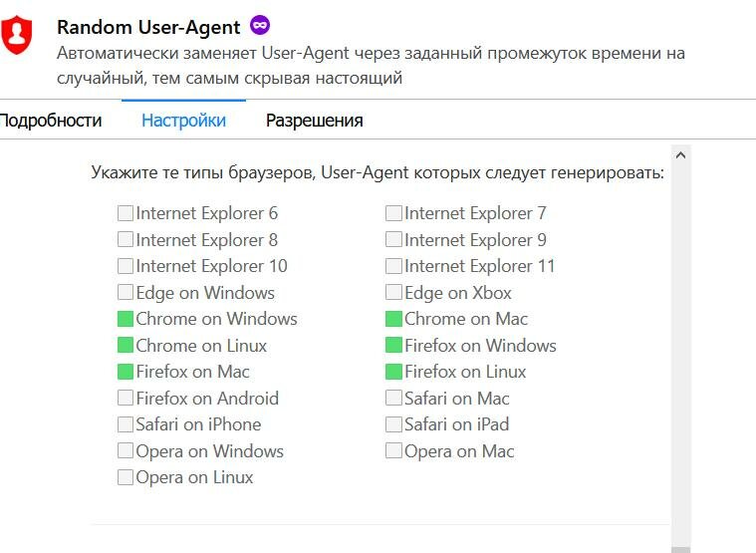Open the Подробности tab
The width and height of the screenshot is (756, 553).
click(50, 120)
